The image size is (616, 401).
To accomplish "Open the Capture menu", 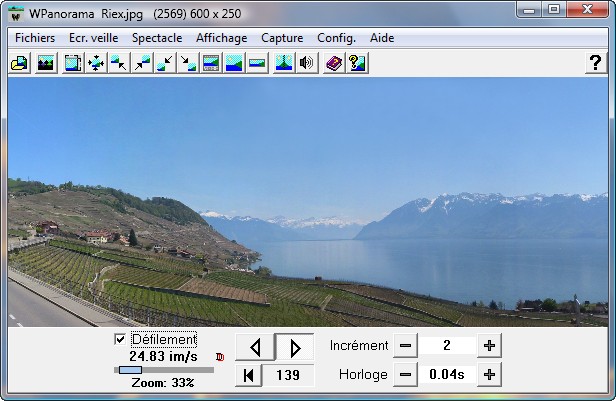I will [282, 38].
